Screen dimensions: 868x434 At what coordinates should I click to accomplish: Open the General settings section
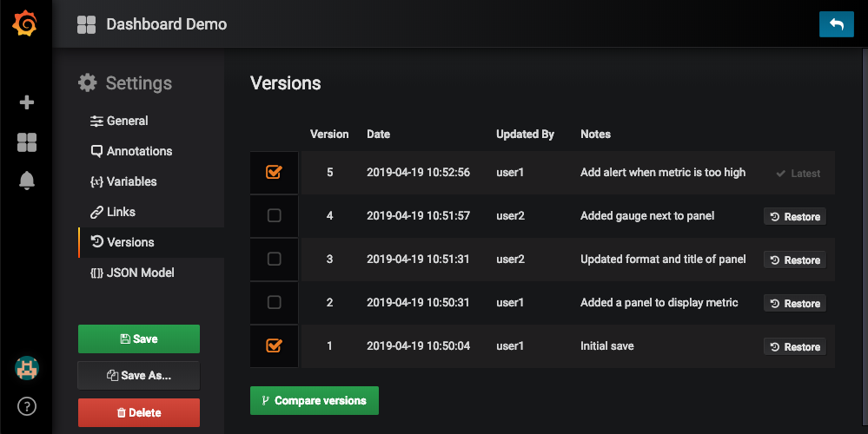click(127, 121)
